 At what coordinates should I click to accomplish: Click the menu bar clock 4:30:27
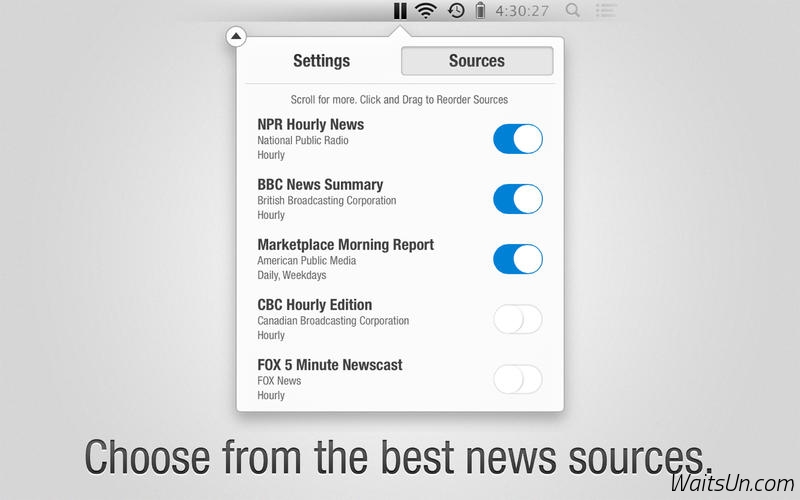click(522, 11)
